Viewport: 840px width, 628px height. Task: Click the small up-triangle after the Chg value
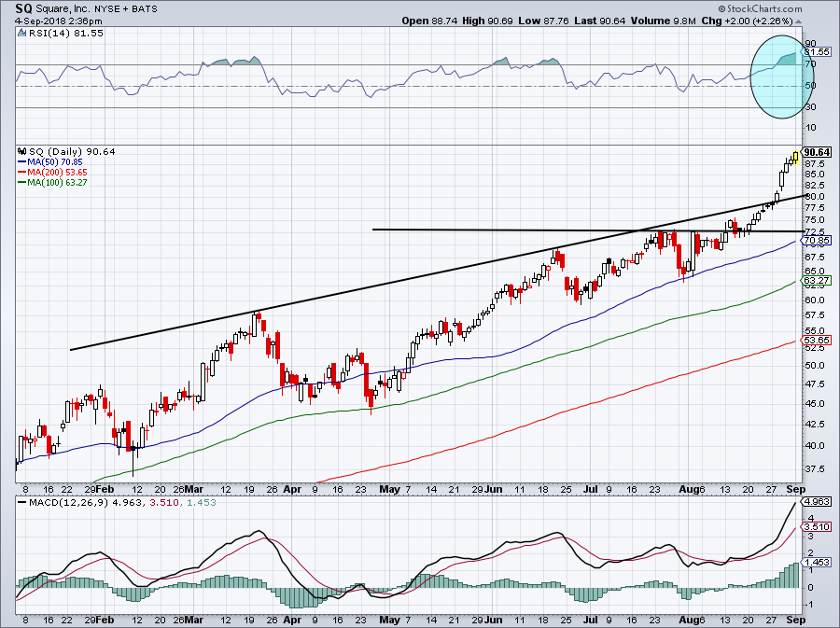(x=799, y=21)
